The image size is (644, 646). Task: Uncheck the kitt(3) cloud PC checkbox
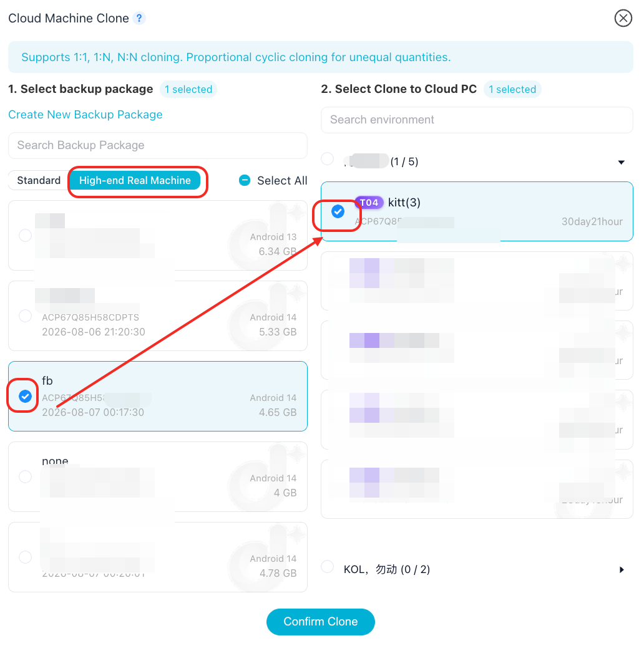[x=338, y=212]
